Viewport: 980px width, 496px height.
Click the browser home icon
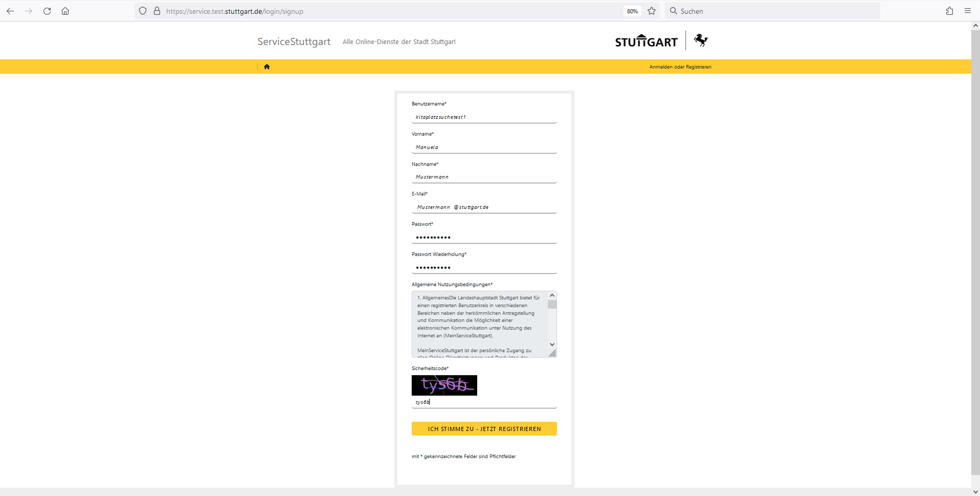point(65,11)
